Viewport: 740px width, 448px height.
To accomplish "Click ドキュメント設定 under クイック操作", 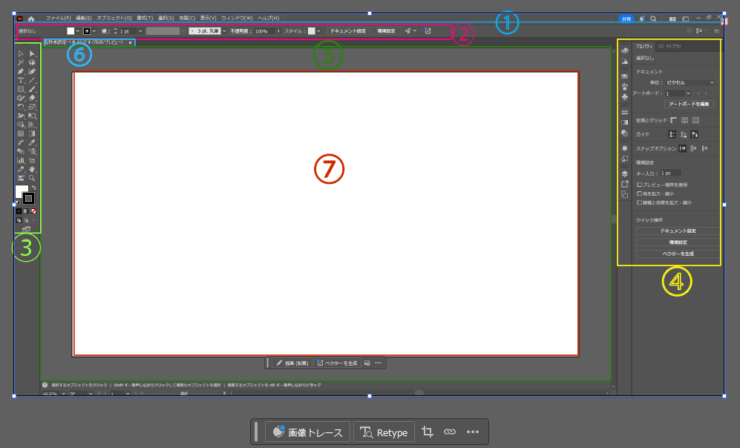I will pyautogui.click(x=678, y=231).
